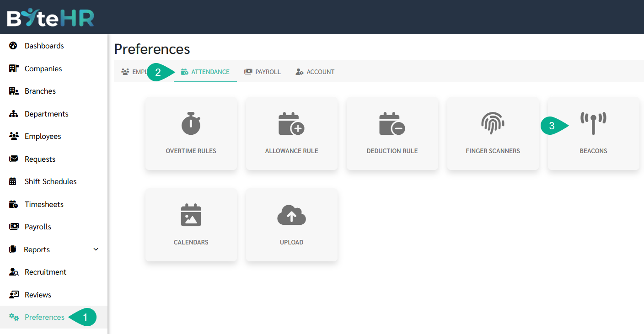Click the Overtime Rules stopwatch icon
Image resolution: width=644 pixels, height=334 pixels.
[x=191, y=123]
